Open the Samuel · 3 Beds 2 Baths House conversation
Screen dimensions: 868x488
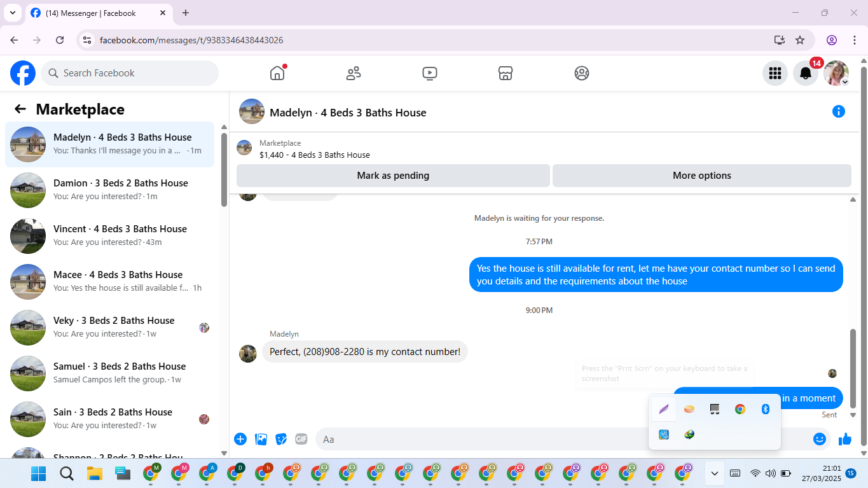pos(110,373)
